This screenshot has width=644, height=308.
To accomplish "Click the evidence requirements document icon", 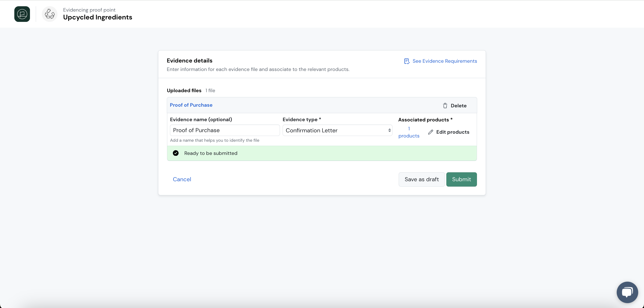I will click(407, 61).
